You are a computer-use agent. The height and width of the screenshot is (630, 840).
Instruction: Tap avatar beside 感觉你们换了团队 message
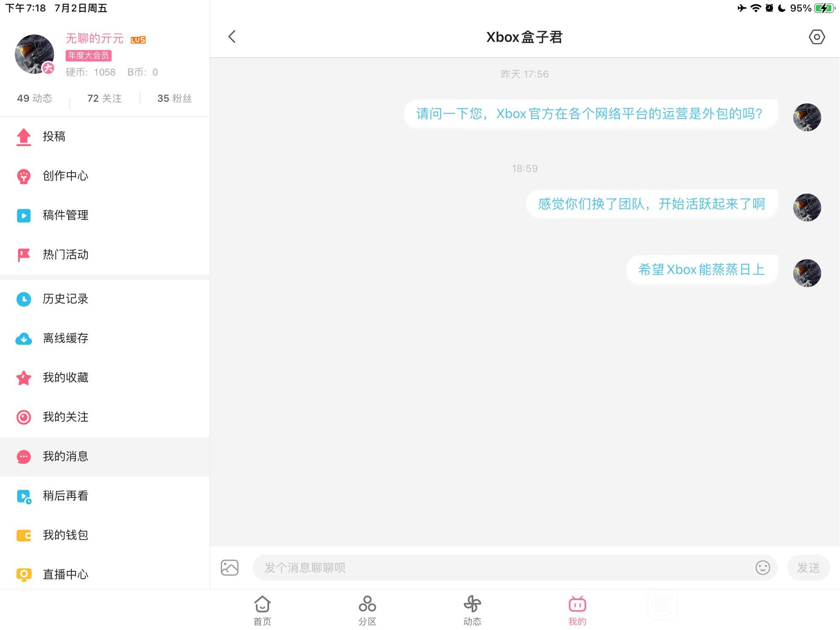point(807,207)
